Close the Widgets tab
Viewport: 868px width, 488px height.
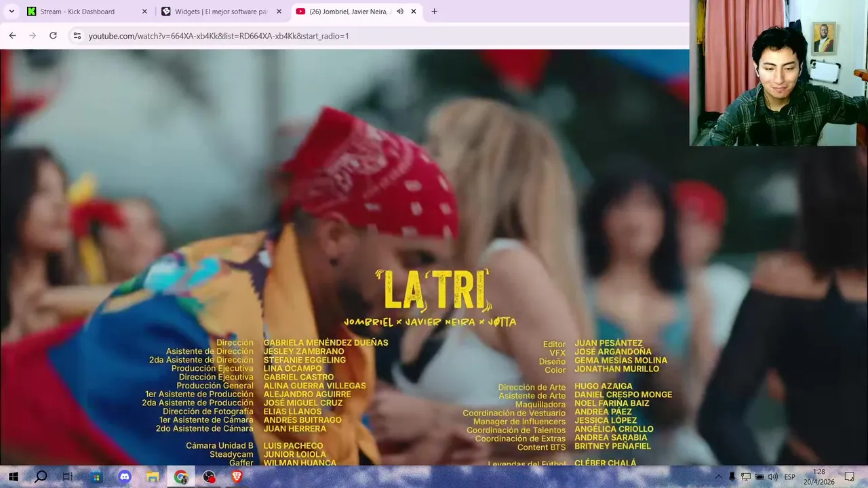pos(279,12)
